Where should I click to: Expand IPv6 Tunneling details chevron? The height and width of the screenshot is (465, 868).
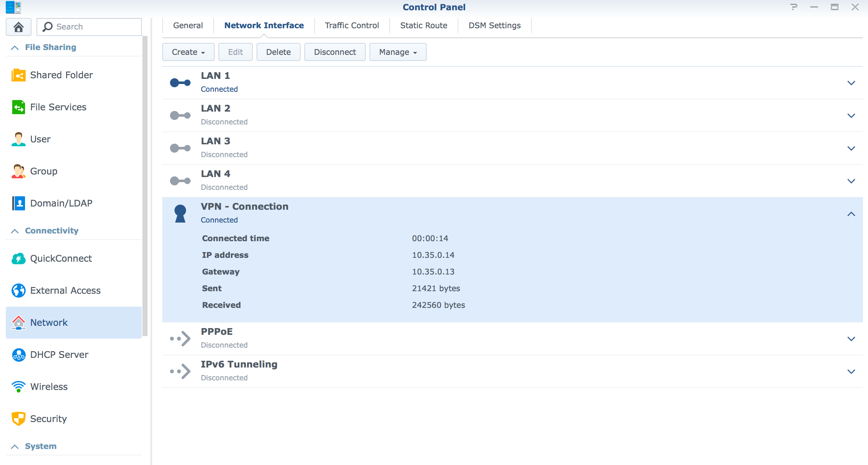click(x=851, y=371)
